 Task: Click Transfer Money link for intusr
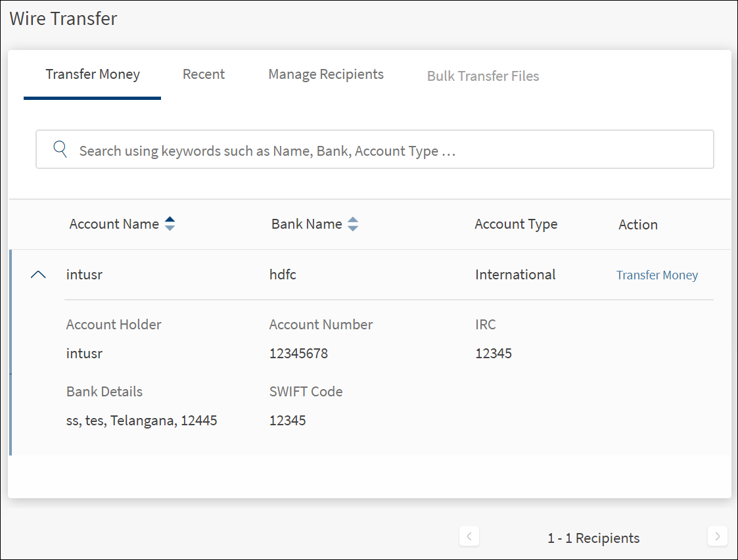(657, 275)
